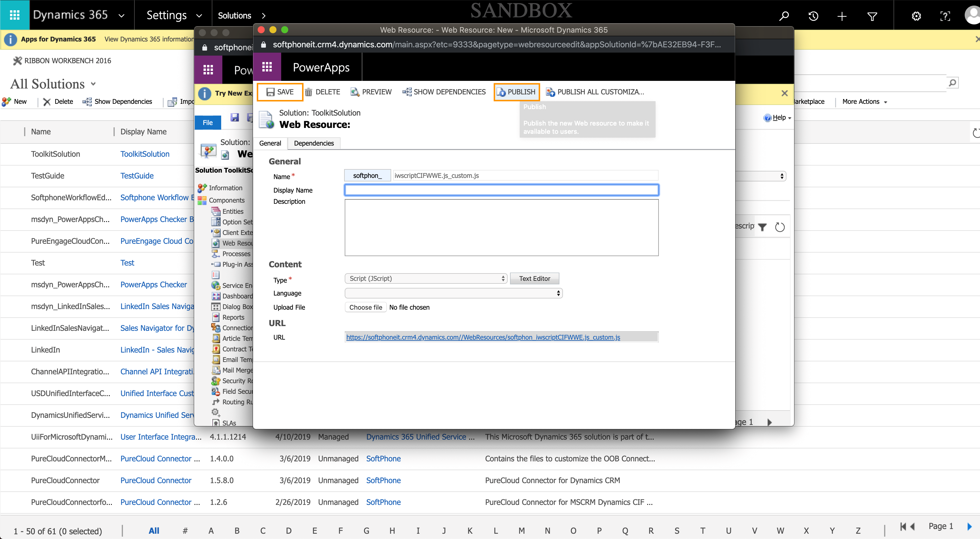Expand Solutions breadcrumb arrow
Viewport: 980px width, 539px height.
(264, 16)
